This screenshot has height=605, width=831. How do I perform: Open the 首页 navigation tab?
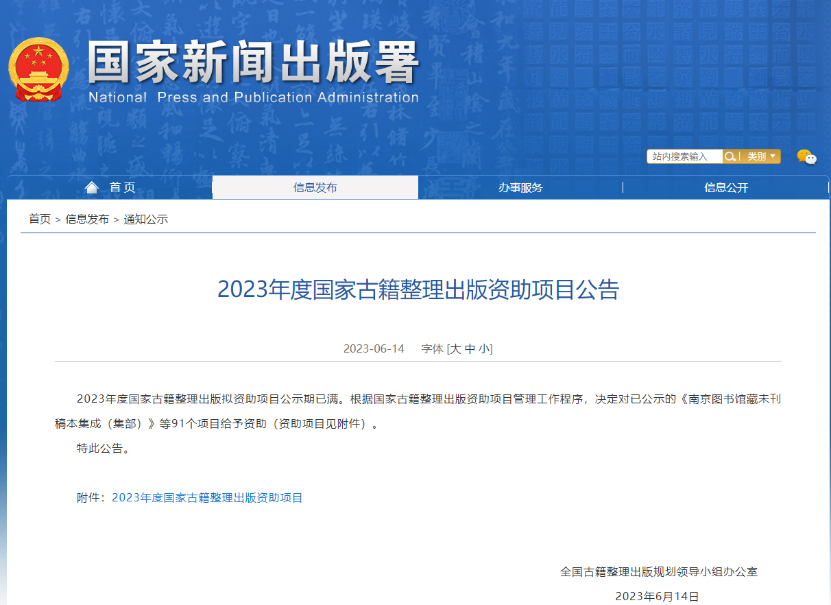pyautogui.click(x=122, y=188)
